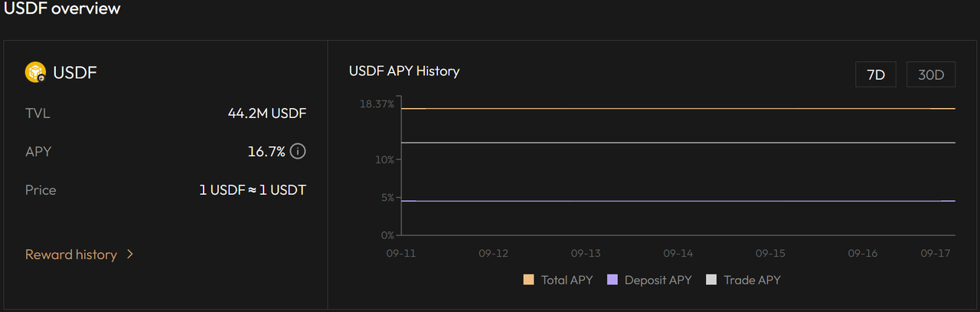
Task: Click the gray Trade APY legend swatch
Action: coord(710,280)
